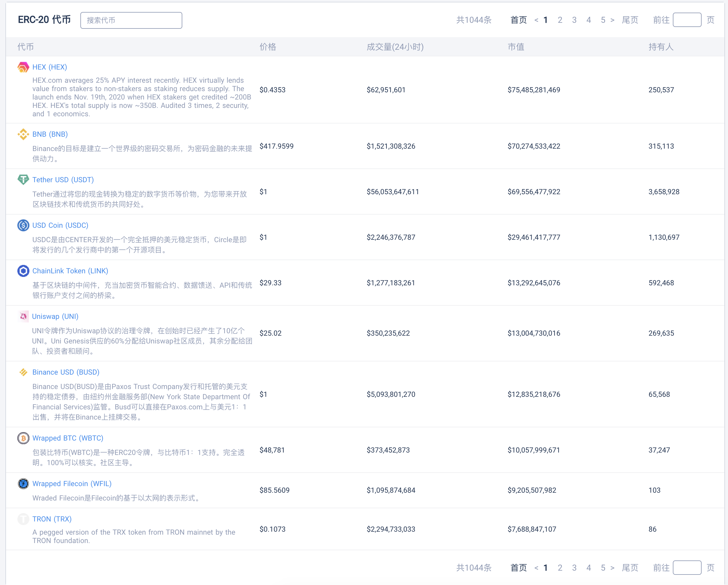Open Uniswap (UNI) token link
Image resolution: width=728 pixels, height=585 pixels.
pyautogui.click(x=55, y=316)
